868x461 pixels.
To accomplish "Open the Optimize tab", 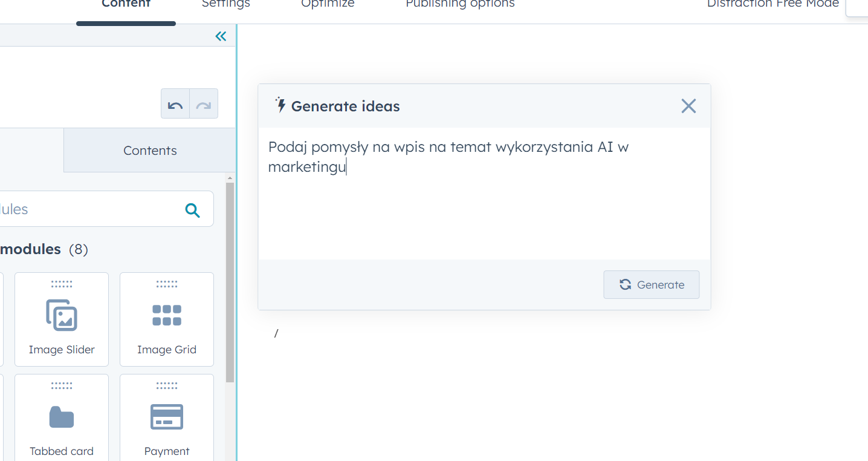I will (328, 5).
